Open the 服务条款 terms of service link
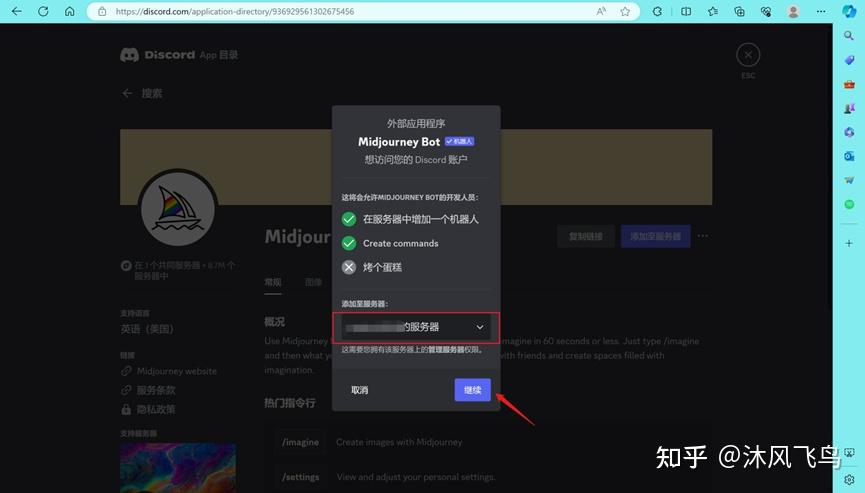Image resolution: width=865 pixels, height=493 pixels. [x=156, y=390]
